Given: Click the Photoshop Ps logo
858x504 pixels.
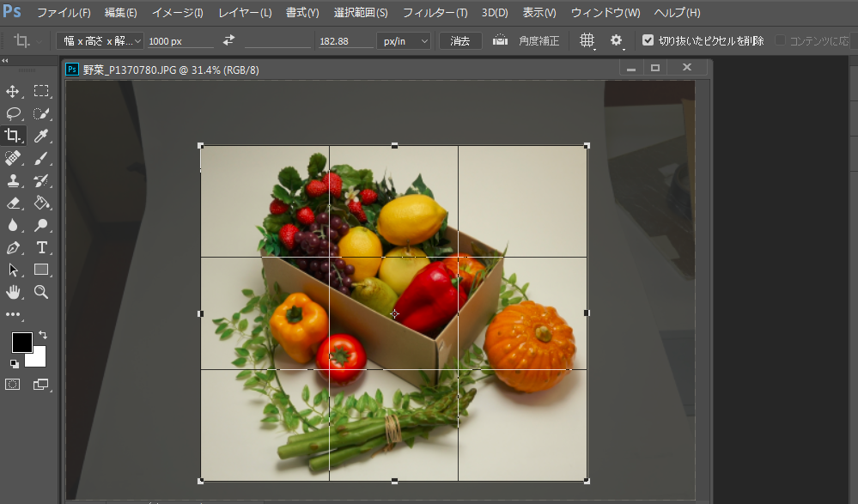Looking at the screenshot, I should [12, 11].
